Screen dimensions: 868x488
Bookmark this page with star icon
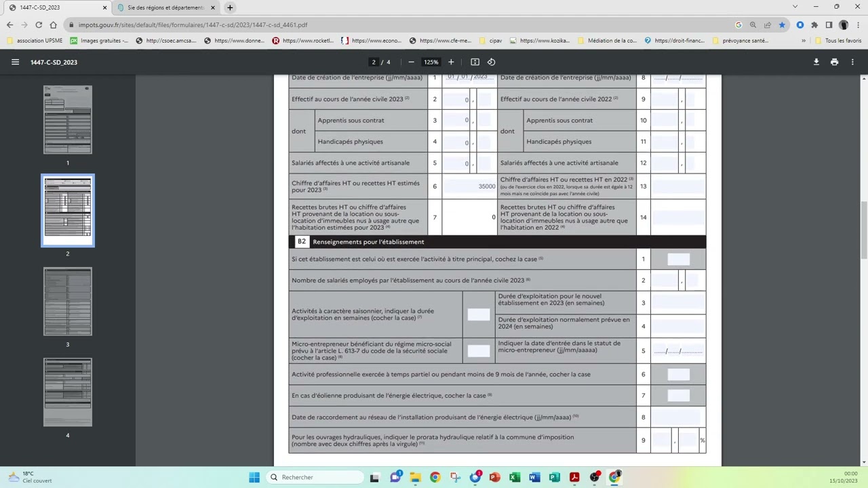point(782,24)
